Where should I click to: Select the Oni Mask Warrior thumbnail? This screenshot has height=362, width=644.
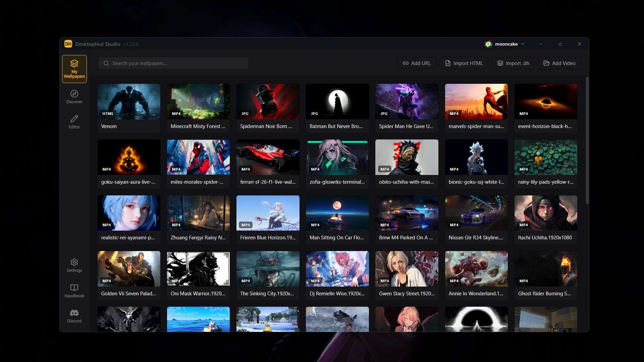click(198, 269)
